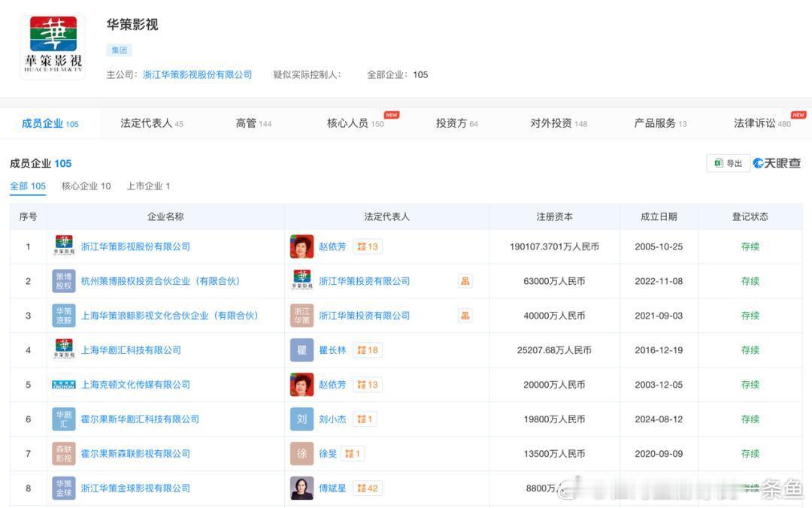Click 赵依芳 photo in row 5
The height and width of the screenshot is (508, 812).
click(x=302, y=384)
